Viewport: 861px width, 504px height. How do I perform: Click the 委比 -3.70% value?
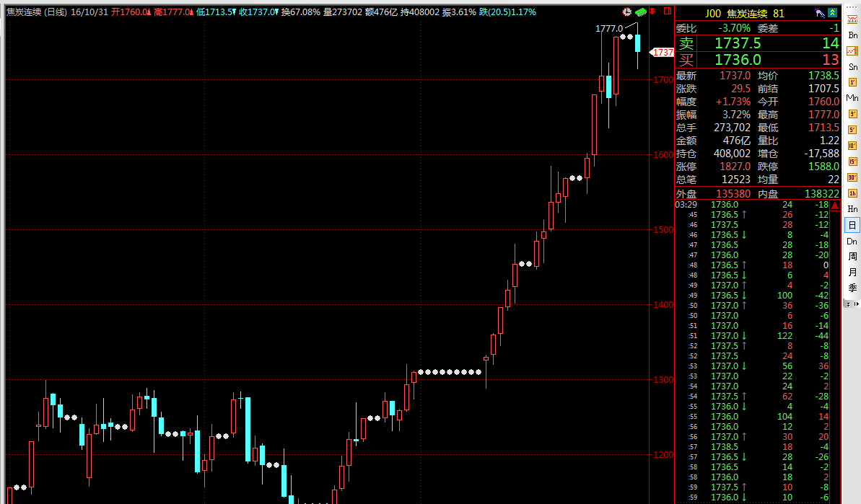point(735,28)
